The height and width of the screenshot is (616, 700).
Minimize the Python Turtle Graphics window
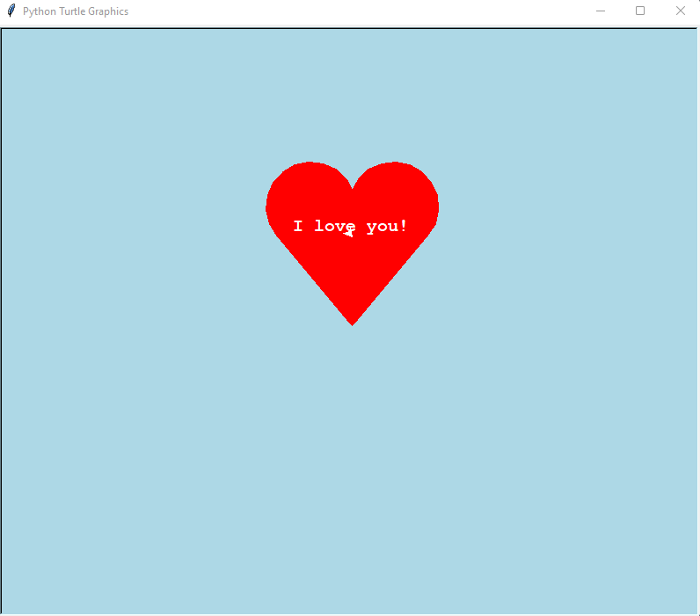(601, 11)
